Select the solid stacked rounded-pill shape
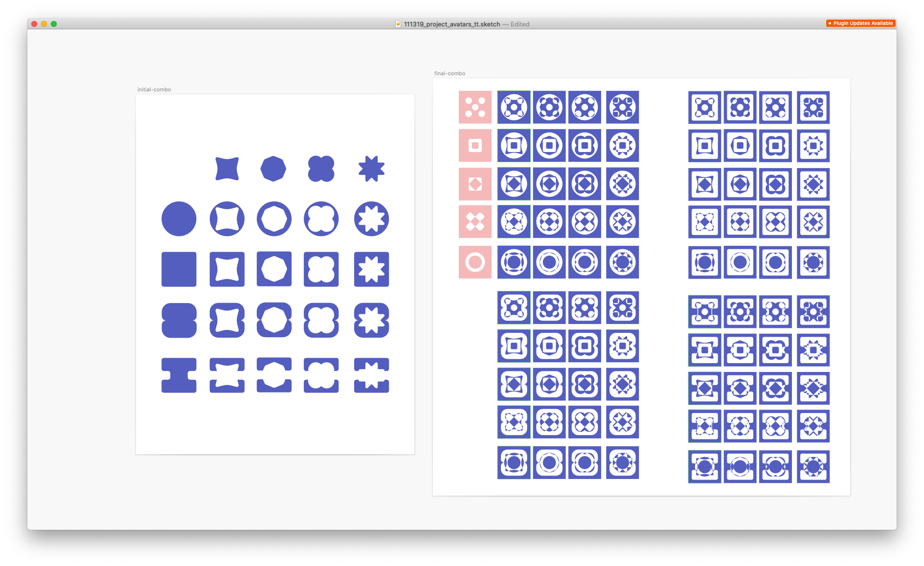This screenshot has height=566, width=924. click(x=179, y=320)
